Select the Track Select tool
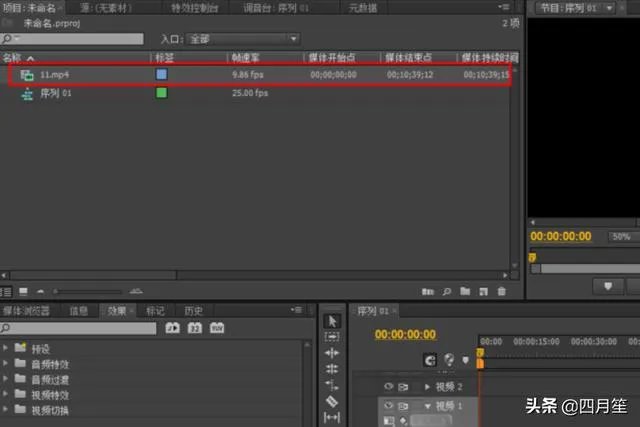640x427 pixels. click(x=332, y=337)
